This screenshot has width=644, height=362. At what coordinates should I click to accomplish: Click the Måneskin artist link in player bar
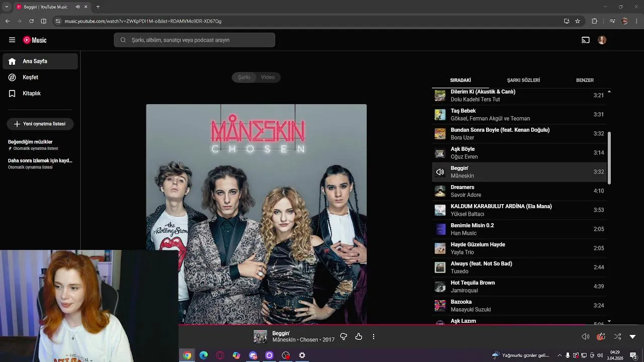click(284, 340)
